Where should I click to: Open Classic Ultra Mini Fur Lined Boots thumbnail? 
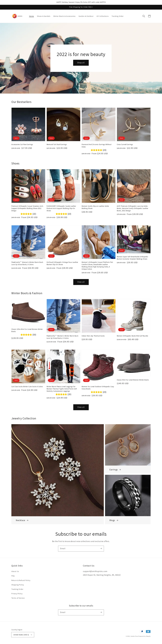click(28, 312)
